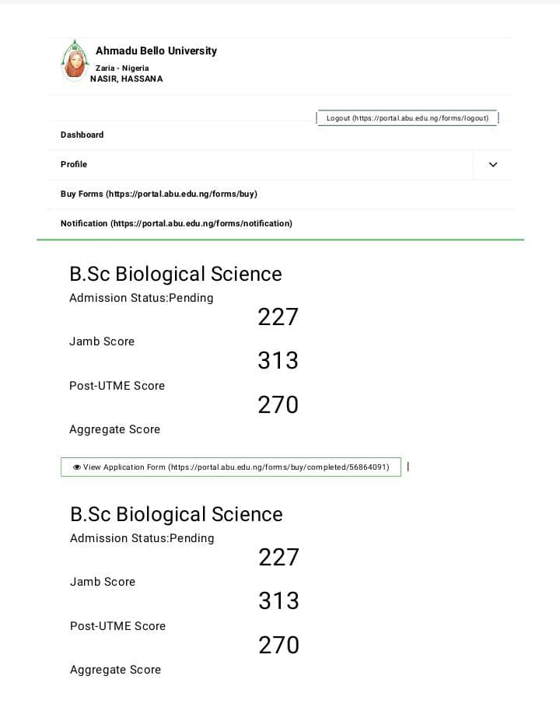Screen dimensions: 560x728
Task: Click the second Admission Status:Pending text
Action: tap(142, 538)
